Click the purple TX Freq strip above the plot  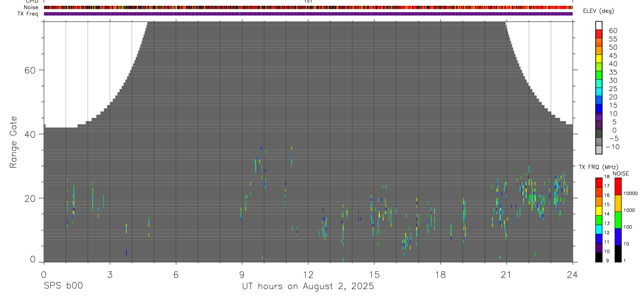click(308, 14)
